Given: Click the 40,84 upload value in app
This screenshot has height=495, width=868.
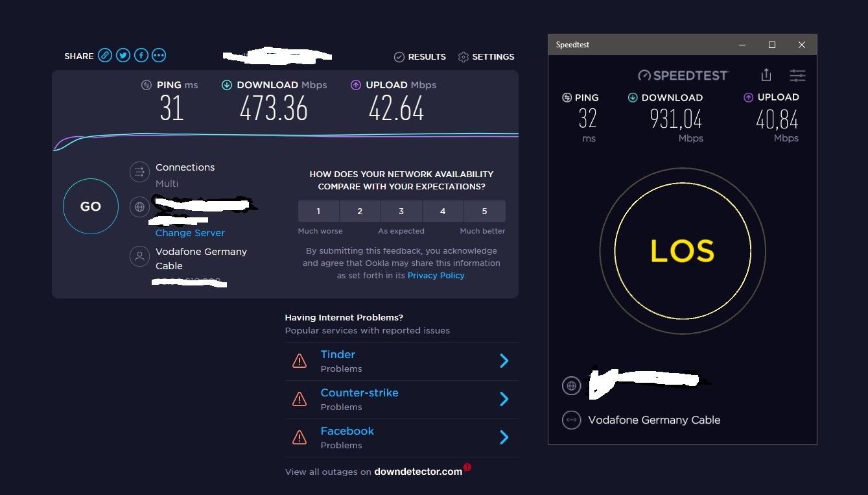Looking at the screenshot, I should coord(777,119).
